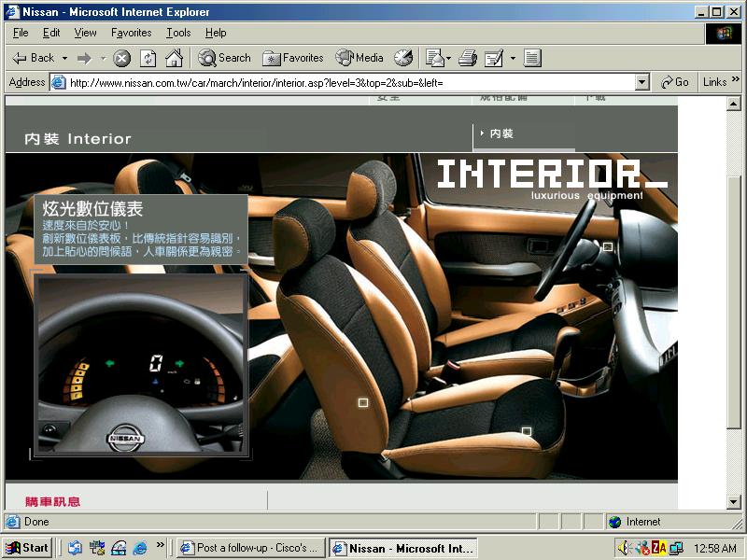747x560 pixels.
Task: Click the hotspot square near the steering wheel
Action: 608,246
